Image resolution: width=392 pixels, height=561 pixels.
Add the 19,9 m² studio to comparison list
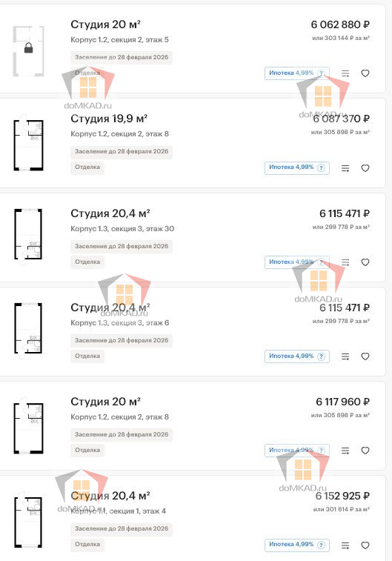coord(345,168)
